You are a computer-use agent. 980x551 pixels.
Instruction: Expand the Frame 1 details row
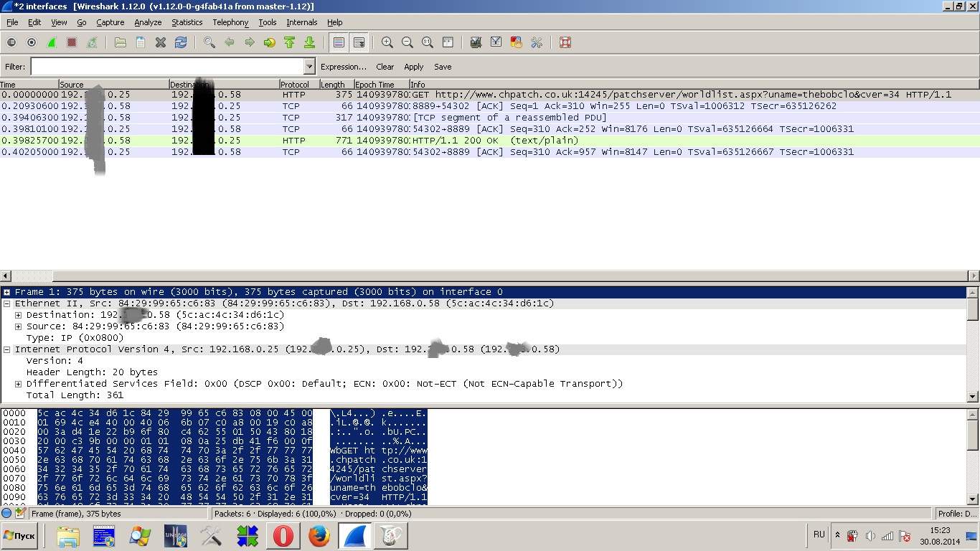click(x=6, y=292)
